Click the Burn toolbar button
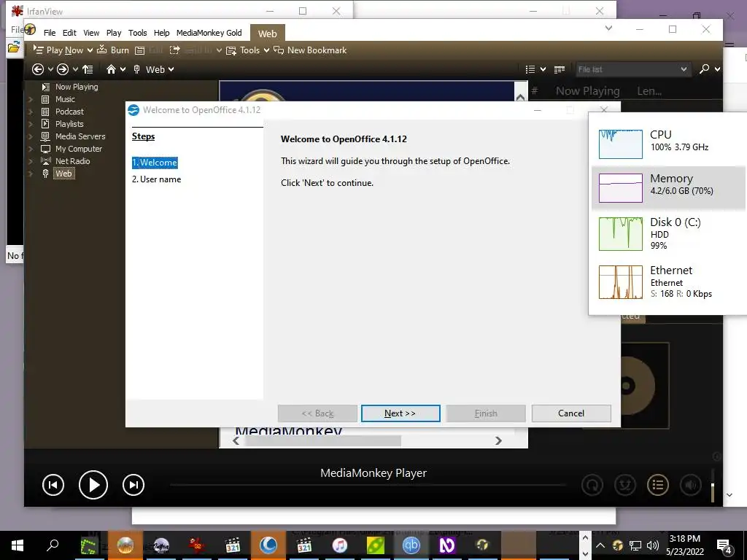Image resolution: width=747 pixels, height=560 pixels. [113, 50]
